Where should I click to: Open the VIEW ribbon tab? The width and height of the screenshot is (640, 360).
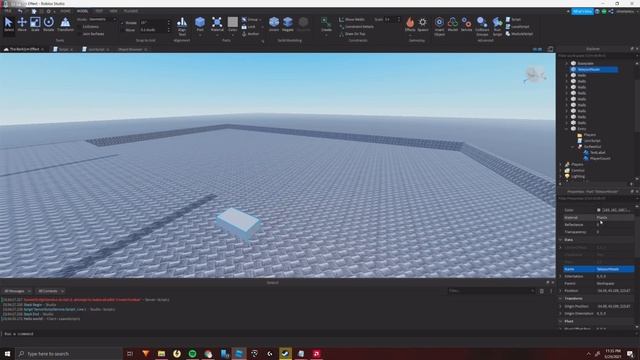pyautogui.click(x=113, y=11)
